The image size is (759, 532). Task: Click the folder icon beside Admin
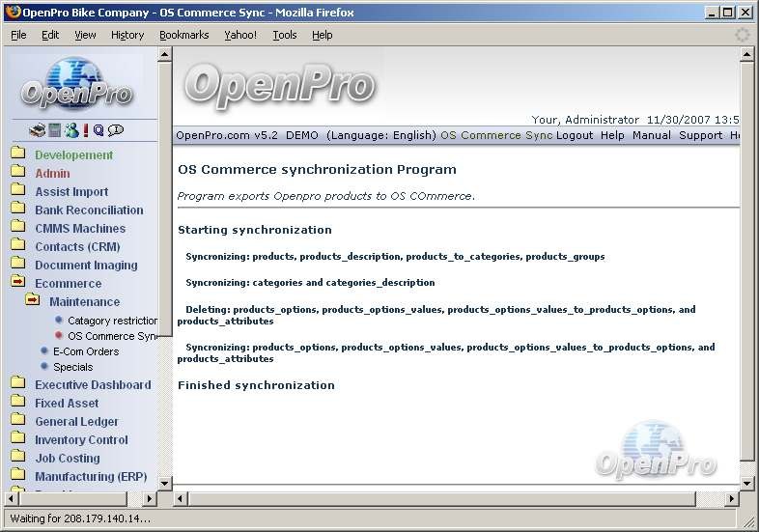click(x=17, y=174)
